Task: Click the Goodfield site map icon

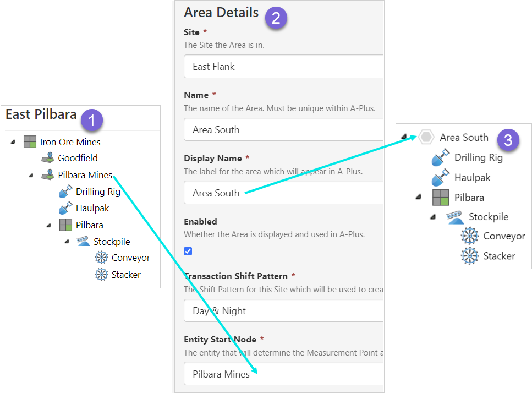Action: (x=48, y=158)
